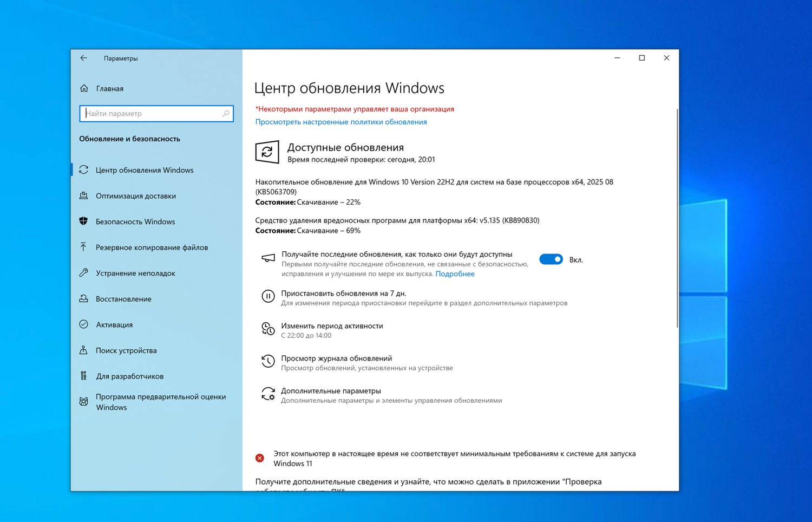Click the red error icon near Windows 11 notice
The height and width of the screenshot is (522, 812).
tap(260, 458)
